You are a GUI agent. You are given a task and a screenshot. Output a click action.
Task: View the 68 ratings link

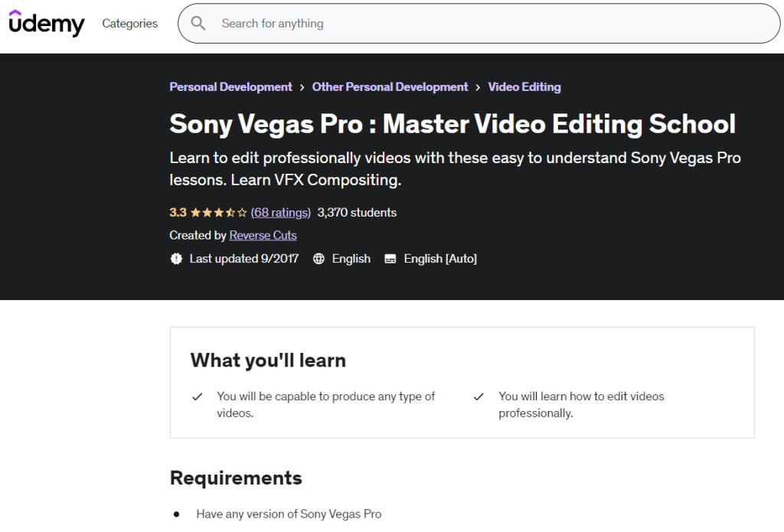[280, 212]
